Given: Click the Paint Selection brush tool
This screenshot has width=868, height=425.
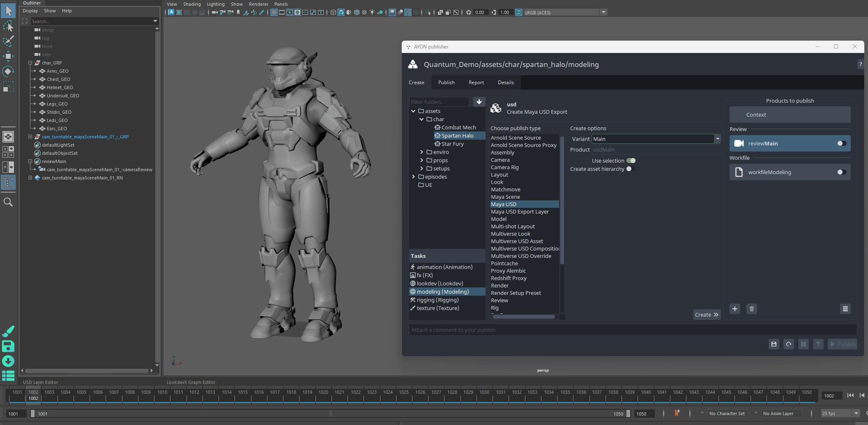Looking at the screenshot, I should click(x=8, y=41).
